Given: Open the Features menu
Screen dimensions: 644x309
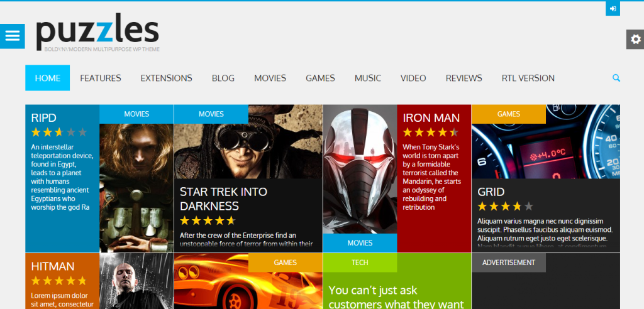Looking at the screenshot, I should pyautogui.click(x=101, y=78).
